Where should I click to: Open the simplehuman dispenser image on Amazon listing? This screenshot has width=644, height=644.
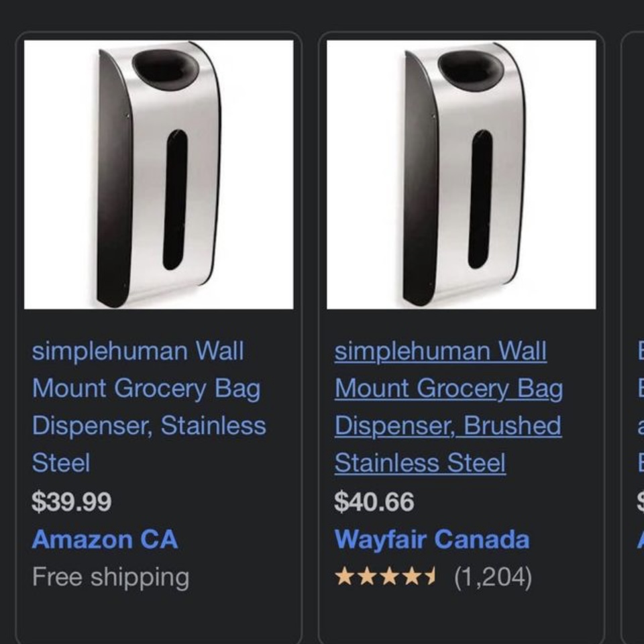coord(159,174)
